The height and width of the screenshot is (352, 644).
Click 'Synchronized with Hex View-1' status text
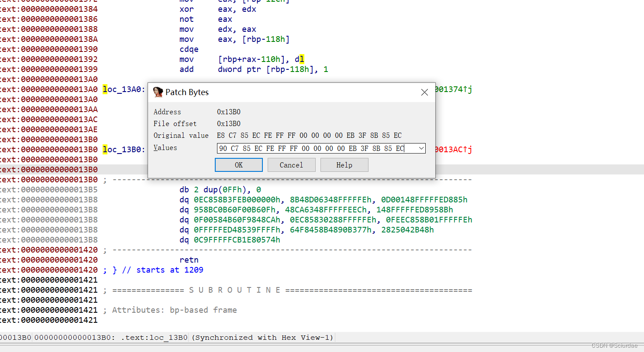click(262, 338)
